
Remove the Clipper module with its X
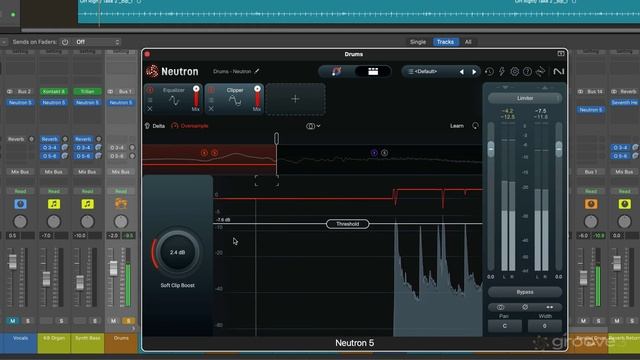[211, 109]
